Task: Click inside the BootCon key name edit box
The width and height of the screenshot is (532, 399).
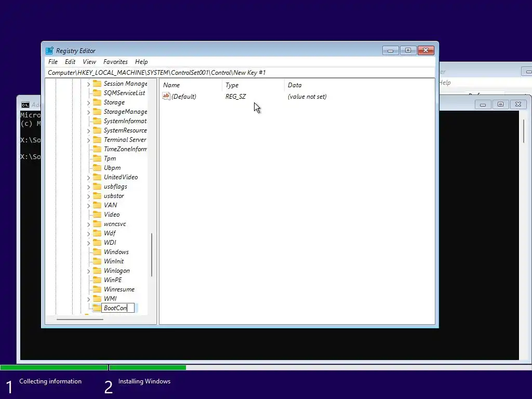Action: pyautogui.click(x=118, y=308)
